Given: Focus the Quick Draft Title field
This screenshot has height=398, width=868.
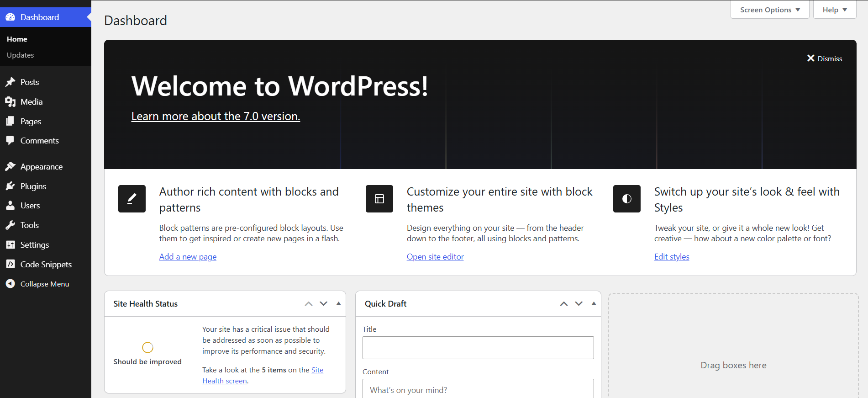Looking at the screenshot, I should (478, 348).
